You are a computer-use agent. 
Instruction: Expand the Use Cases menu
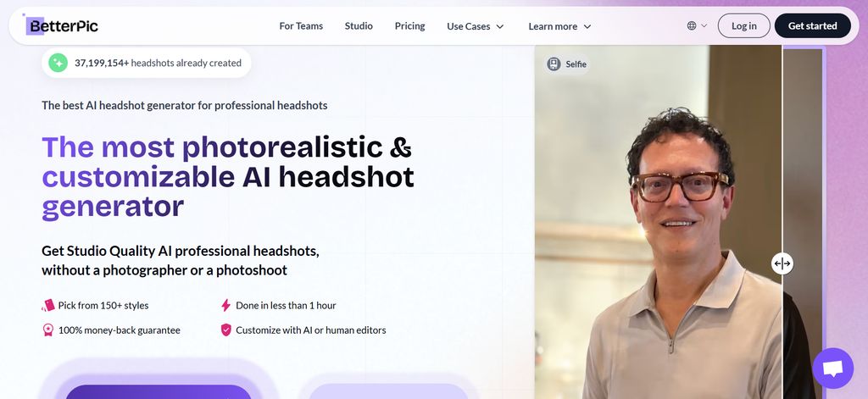[476, 26]
